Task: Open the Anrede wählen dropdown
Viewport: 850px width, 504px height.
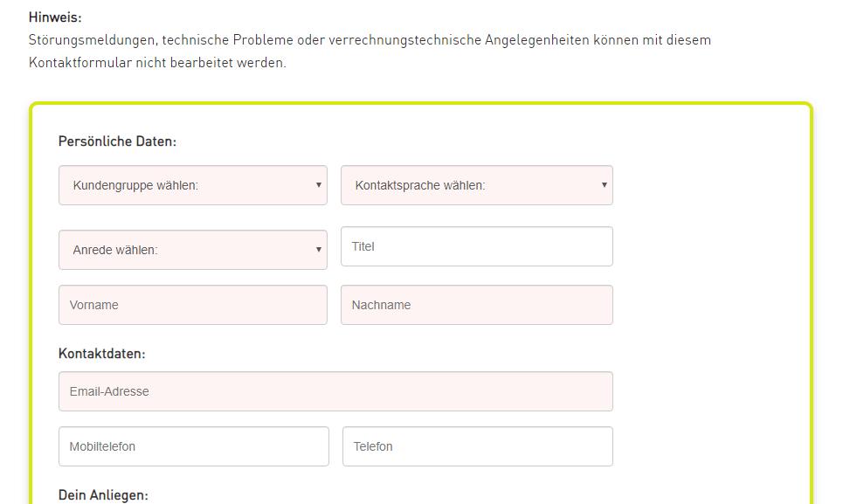Action: point(193,250)
